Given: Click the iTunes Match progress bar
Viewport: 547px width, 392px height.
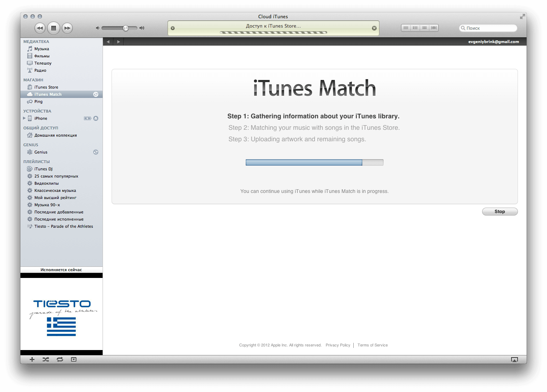Looking at the screenshot, I should [x=314, y=162].
